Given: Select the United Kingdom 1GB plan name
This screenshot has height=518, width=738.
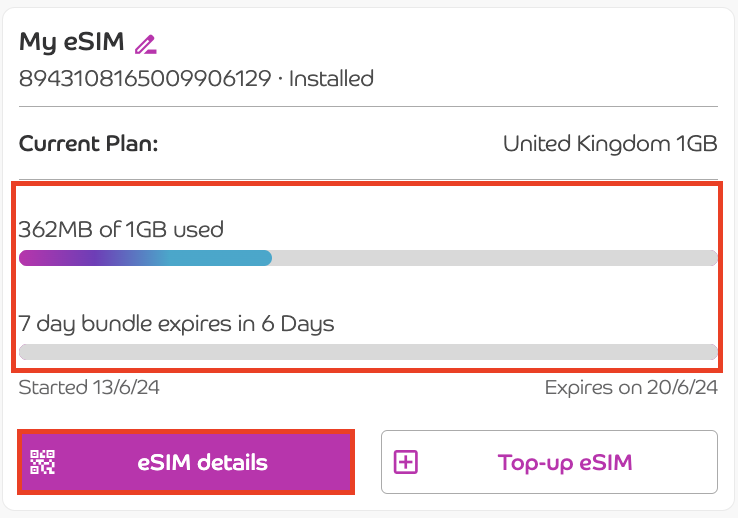Looking at the screenshot, I should [610, 144].
